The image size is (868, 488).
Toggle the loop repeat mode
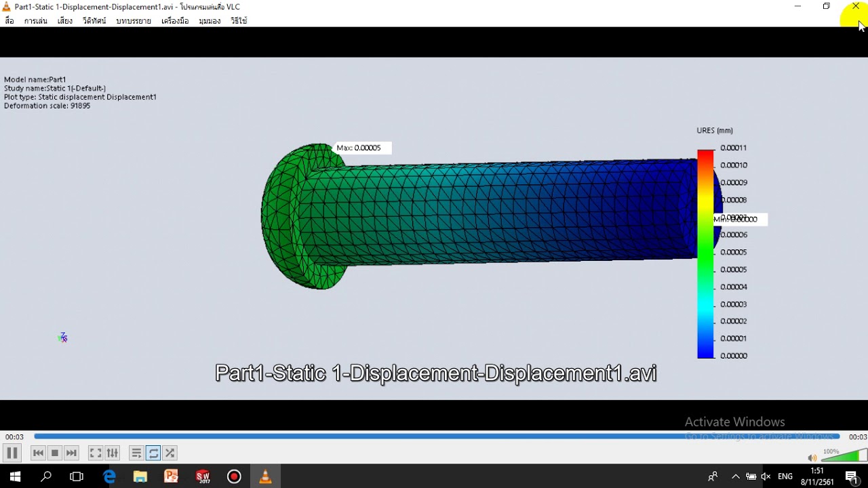point(153,453)
